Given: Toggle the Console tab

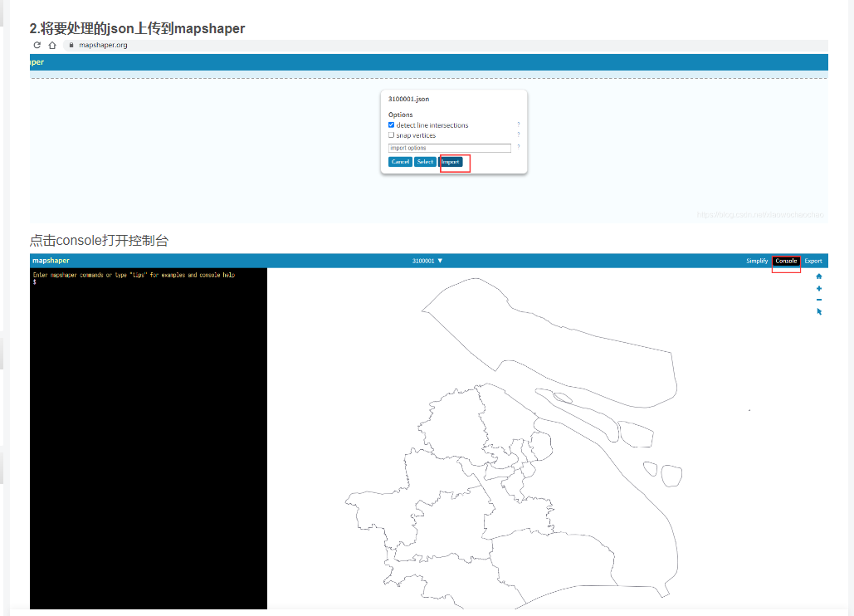Looking at the screenshot, I should [x=786, y=261].
